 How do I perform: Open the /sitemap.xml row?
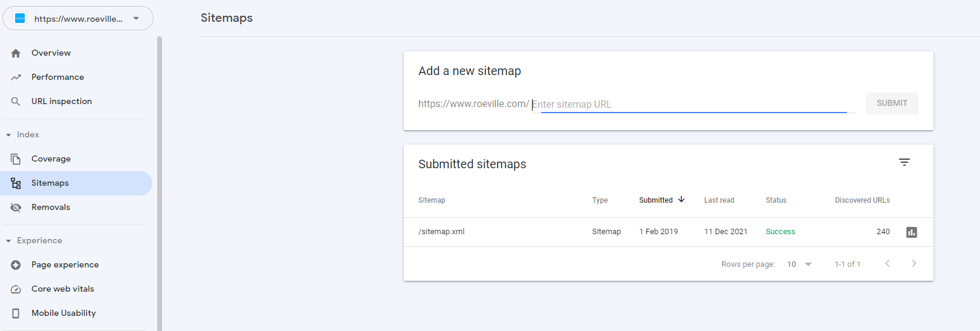coord(669,232)
